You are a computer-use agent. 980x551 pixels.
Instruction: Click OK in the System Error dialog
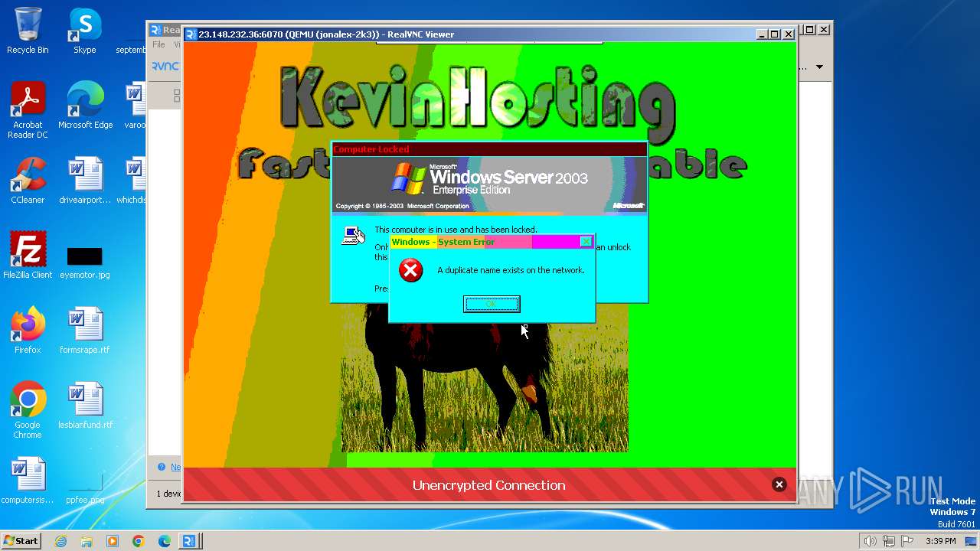pos(492,304)
